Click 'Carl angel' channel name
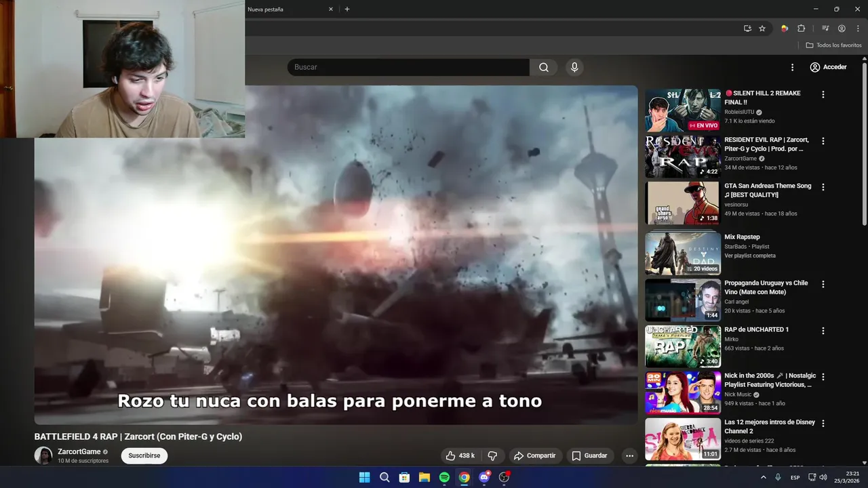 click(x=736, y=302)
